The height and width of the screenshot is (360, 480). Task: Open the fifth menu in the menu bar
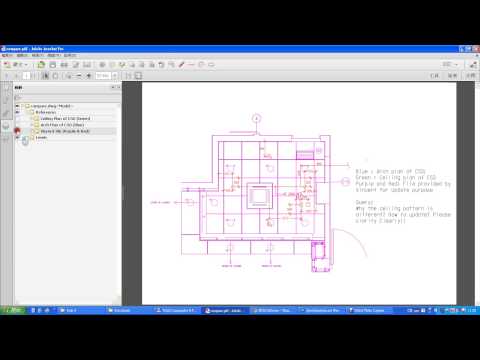(70, 55)
